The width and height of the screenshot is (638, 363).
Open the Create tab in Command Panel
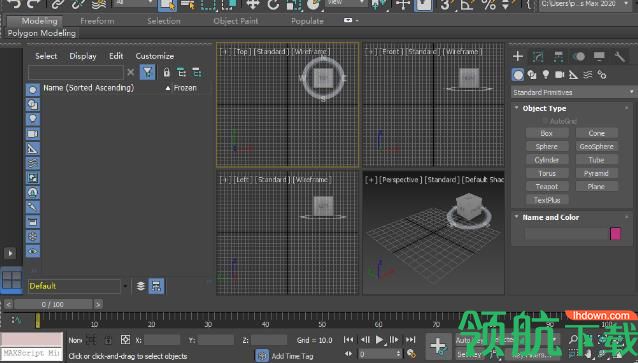coord(518,56)
